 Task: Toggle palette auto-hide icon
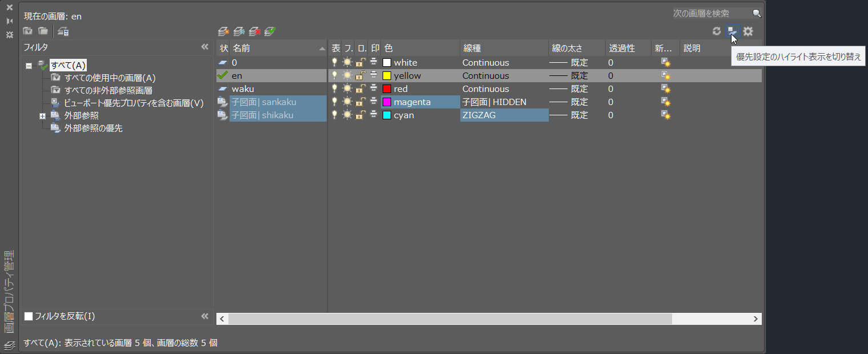click(10, 21)
